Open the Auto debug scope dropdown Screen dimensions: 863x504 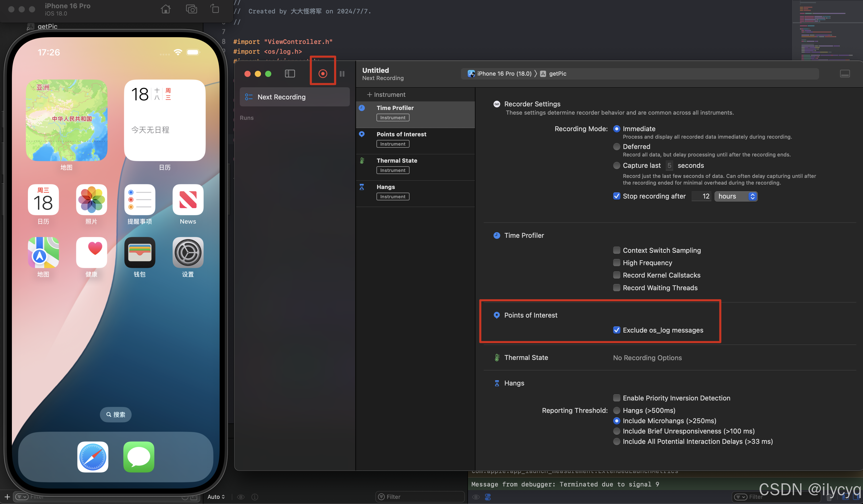[x=216, y=497]
